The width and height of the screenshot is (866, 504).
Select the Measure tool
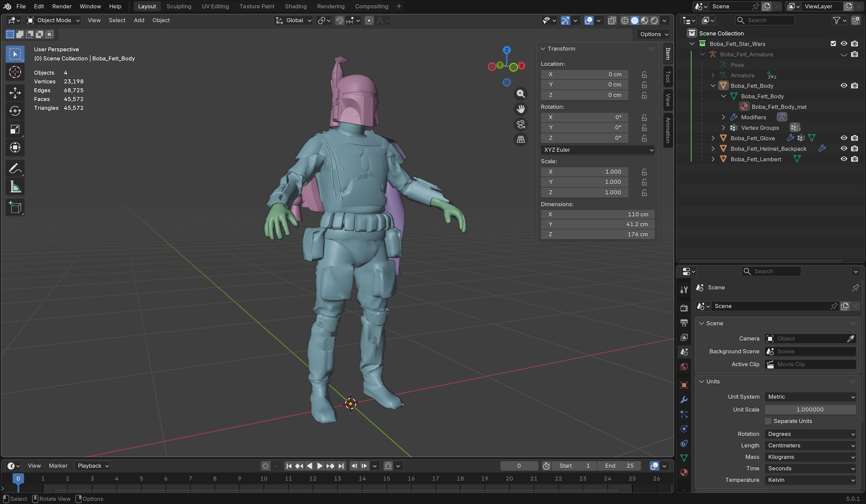click(x=15, y=187)
